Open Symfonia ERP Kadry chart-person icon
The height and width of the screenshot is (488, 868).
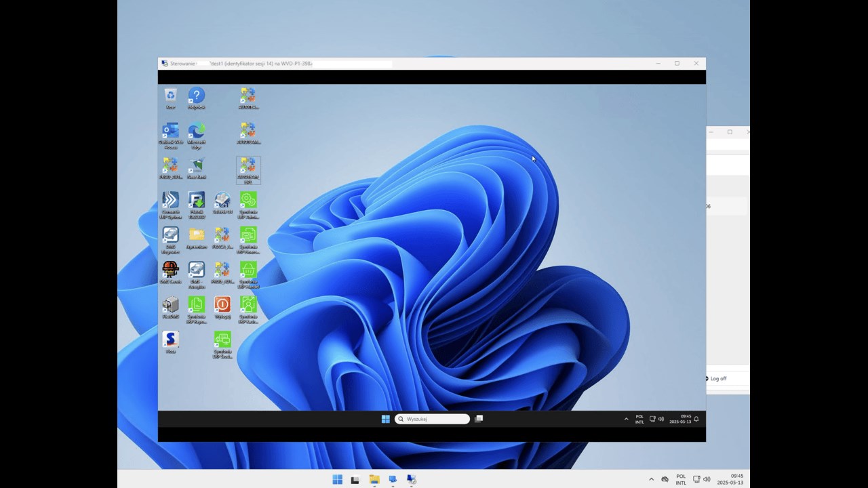248,310
